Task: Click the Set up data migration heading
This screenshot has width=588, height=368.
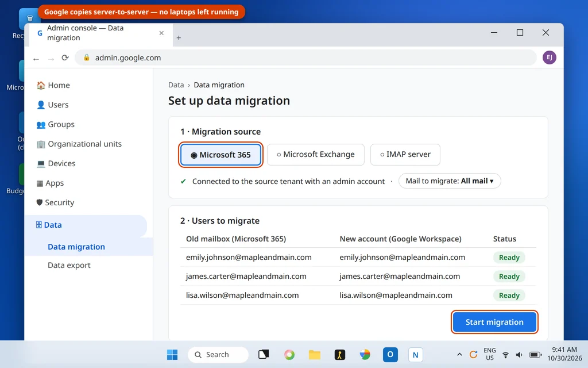Action: [x=229, y=101]
